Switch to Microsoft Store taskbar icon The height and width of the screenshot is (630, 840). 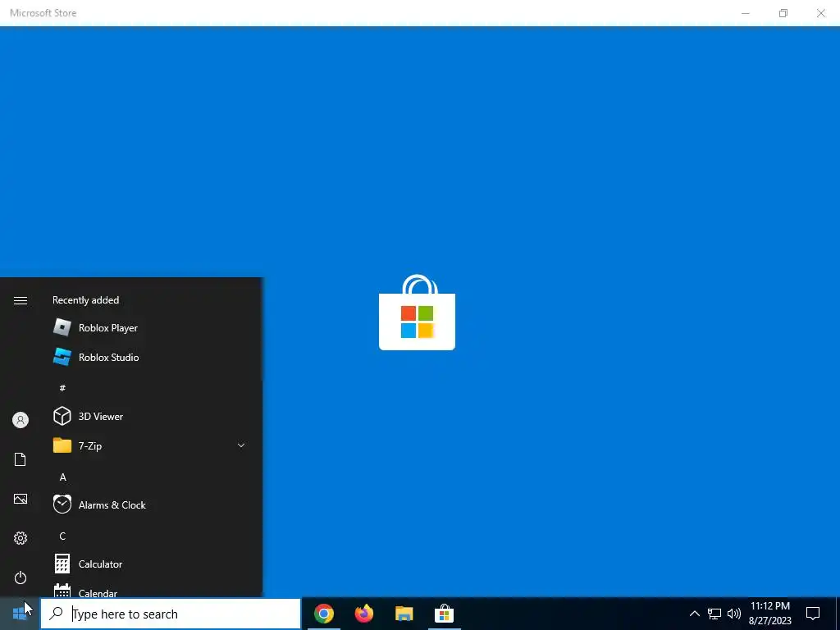(x=444, y=614)
